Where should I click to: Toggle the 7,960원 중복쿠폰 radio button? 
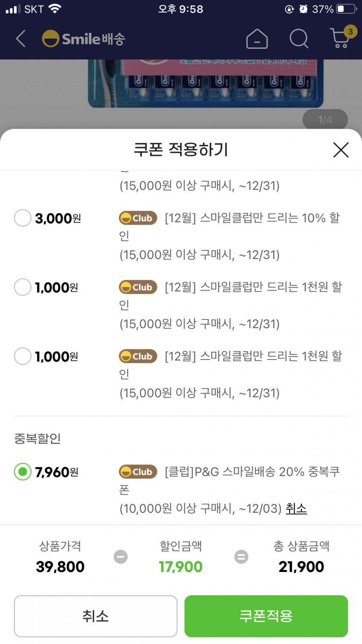tap(23, 472)
